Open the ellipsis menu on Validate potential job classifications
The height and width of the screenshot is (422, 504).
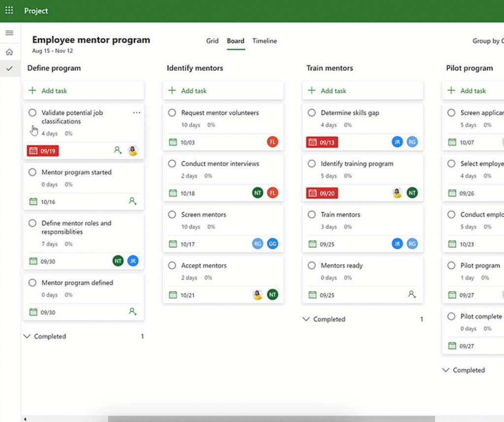(x=137, y=113)
